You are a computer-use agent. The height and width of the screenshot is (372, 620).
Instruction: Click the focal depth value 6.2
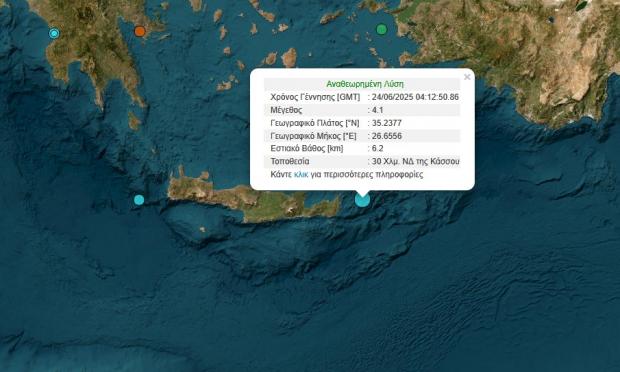[x=378, y=148]
